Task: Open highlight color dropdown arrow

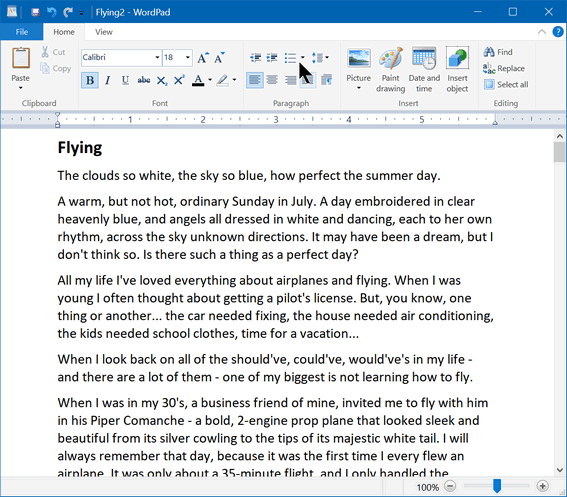Action: pyautogui.click(x=234, y=80)
